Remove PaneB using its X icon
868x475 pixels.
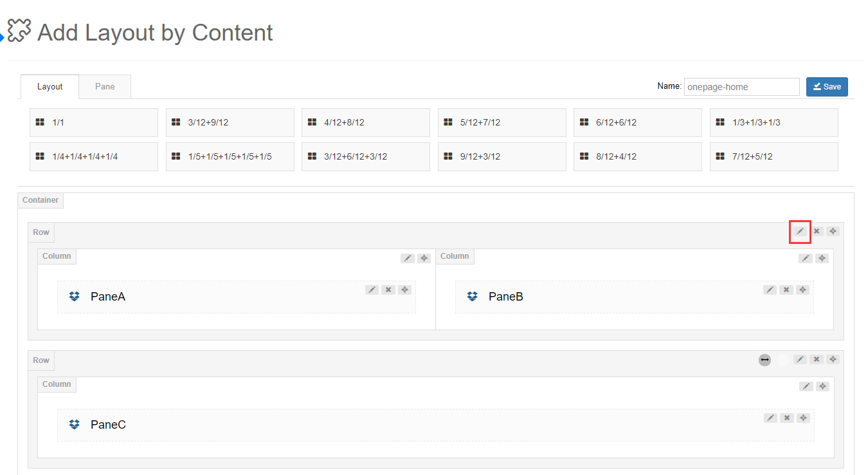[786, 290]
